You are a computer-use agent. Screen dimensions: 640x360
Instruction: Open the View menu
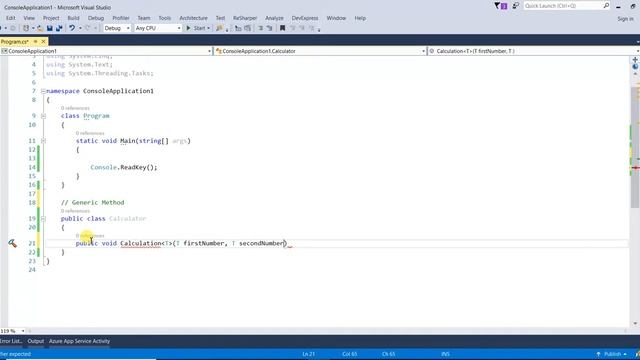[x=29, y=18]
